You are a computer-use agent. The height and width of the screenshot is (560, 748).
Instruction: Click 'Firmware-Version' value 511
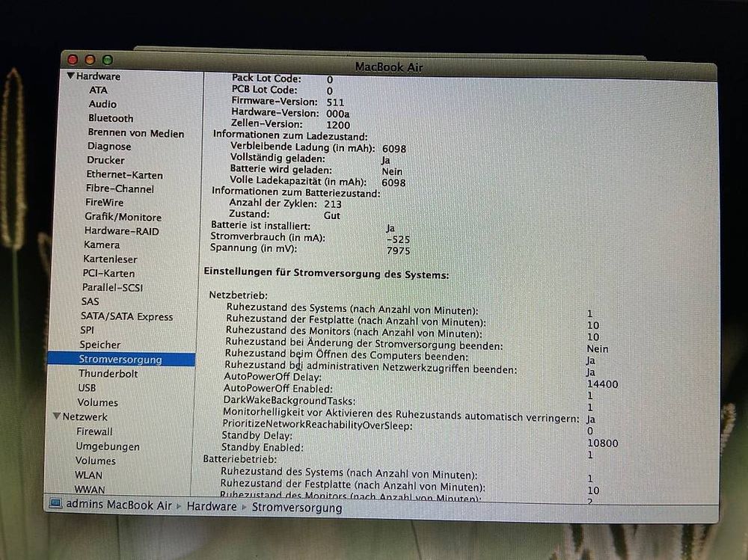pyautogui.click(x=335, y=102)
